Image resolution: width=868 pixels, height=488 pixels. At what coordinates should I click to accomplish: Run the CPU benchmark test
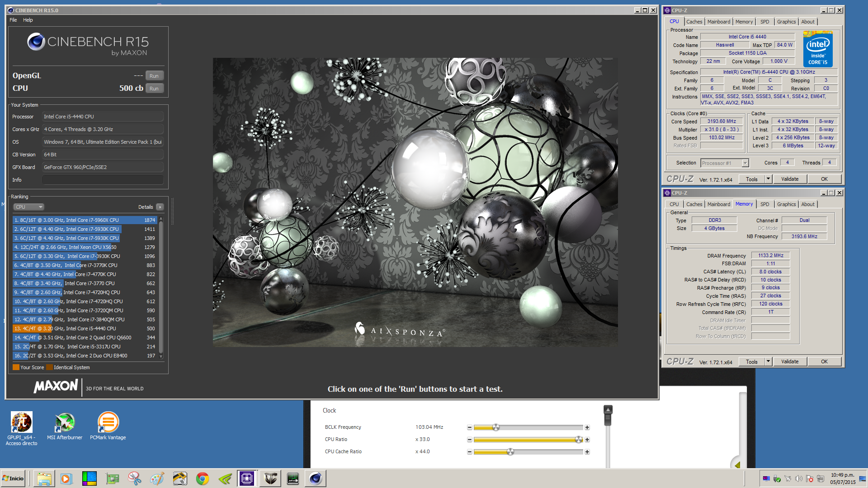point(154,89)
